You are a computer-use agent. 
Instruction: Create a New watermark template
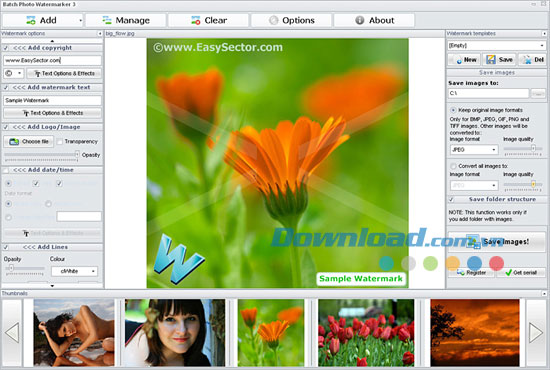(x=464, y=60)
